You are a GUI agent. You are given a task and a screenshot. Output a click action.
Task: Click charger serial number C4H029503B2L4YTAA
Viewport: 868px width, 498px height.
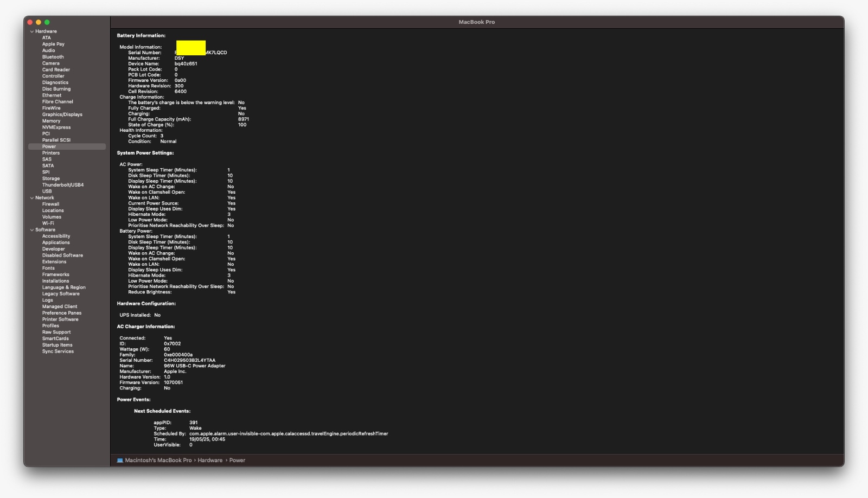coord(190,361)
